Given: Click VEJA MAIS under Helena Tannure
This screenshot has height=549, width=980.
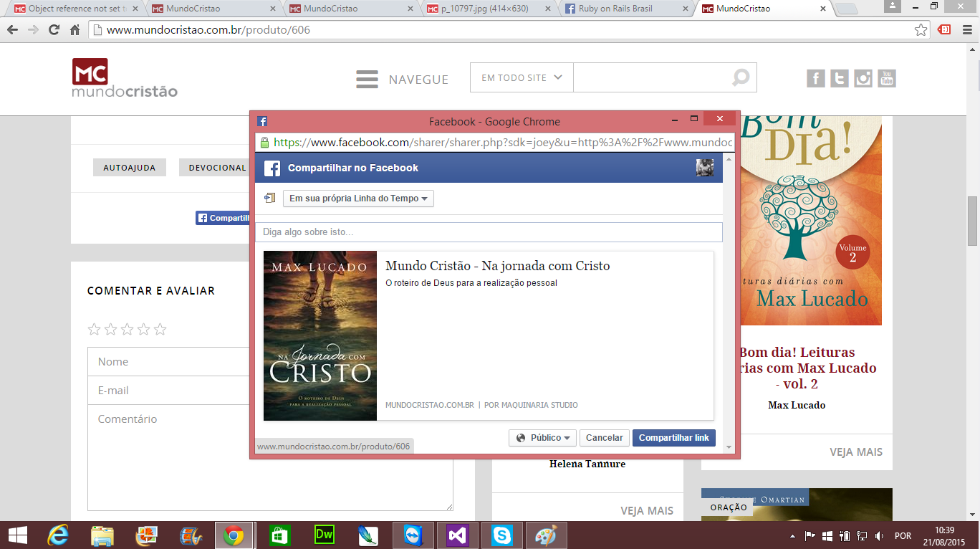Looking at the screenshot, I should [x=647, y=511].
